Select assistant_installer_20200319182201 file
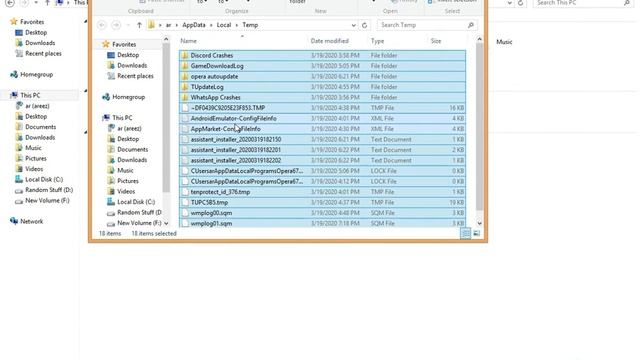Viewport: 640px width, 360px height. 322,150
